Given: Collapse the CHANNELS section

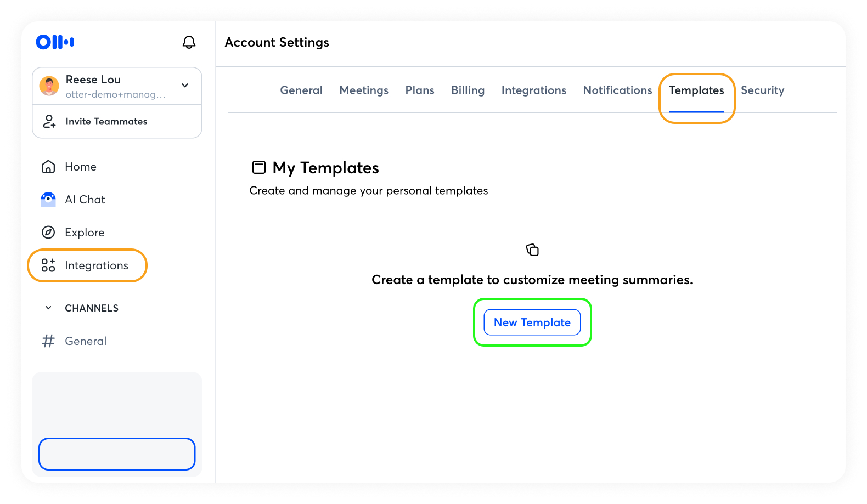Looking at the screenshot, I should pyautogui.click(x=48, y=308).
